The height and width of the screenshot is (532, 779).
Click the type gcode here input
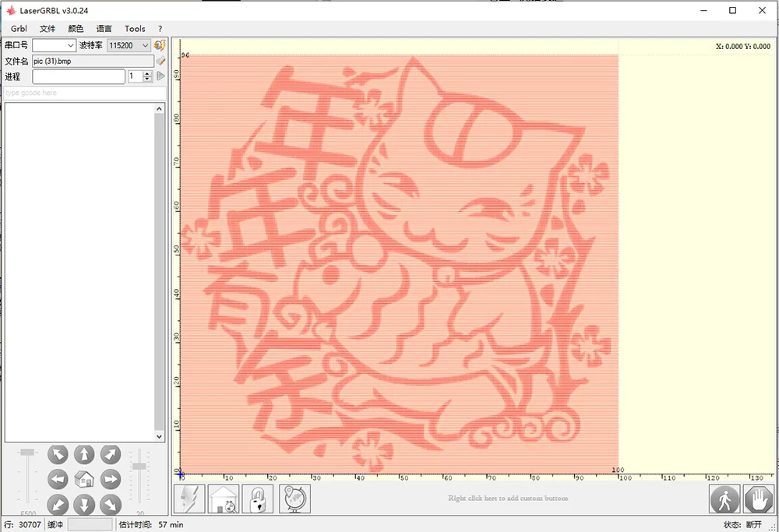tap(85, 93)
